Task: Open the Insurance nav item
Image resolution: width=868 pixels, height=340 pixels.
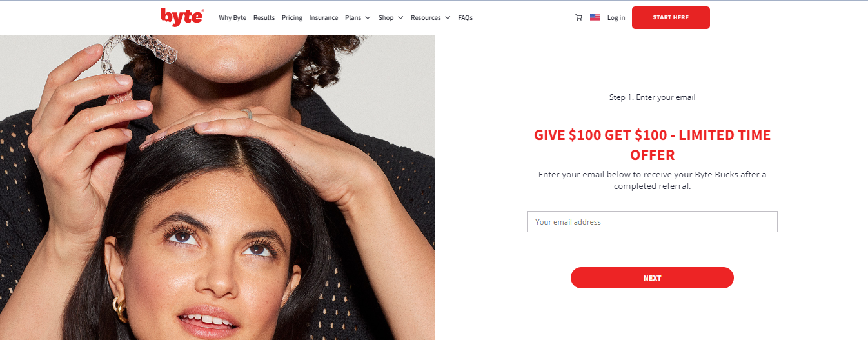Action: point(324,17)
